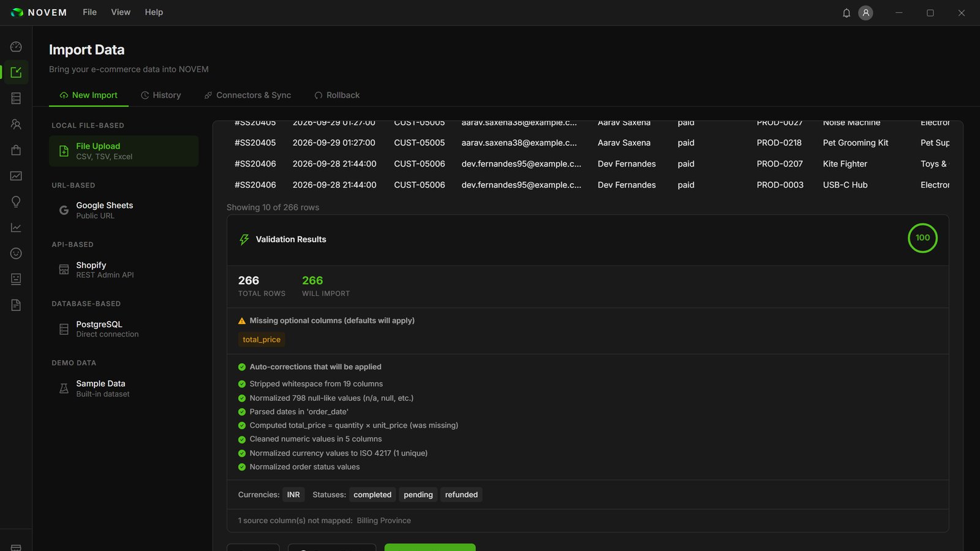The width and height of the screenshot is (980, 551).
Task: Select the Sample Data built-in dataset
Action: pos(124,388)
